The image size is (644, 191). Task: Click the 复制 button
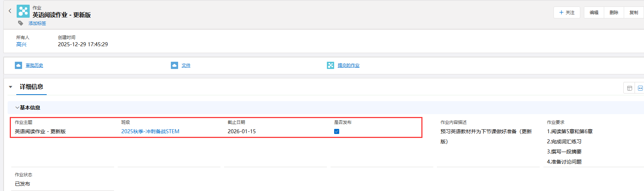634,12
